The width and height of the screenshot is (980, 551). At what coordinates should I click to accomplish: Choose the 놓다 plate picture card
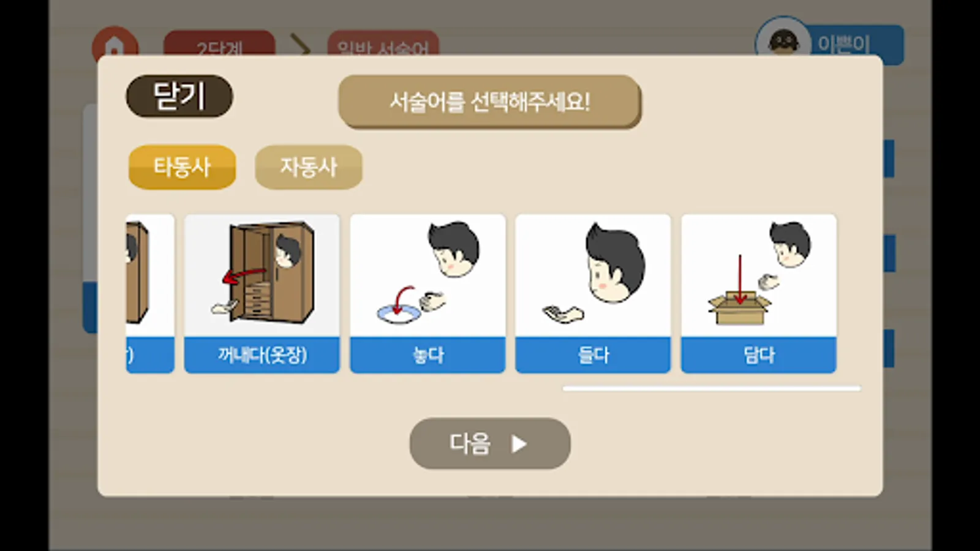click(428, 293)
